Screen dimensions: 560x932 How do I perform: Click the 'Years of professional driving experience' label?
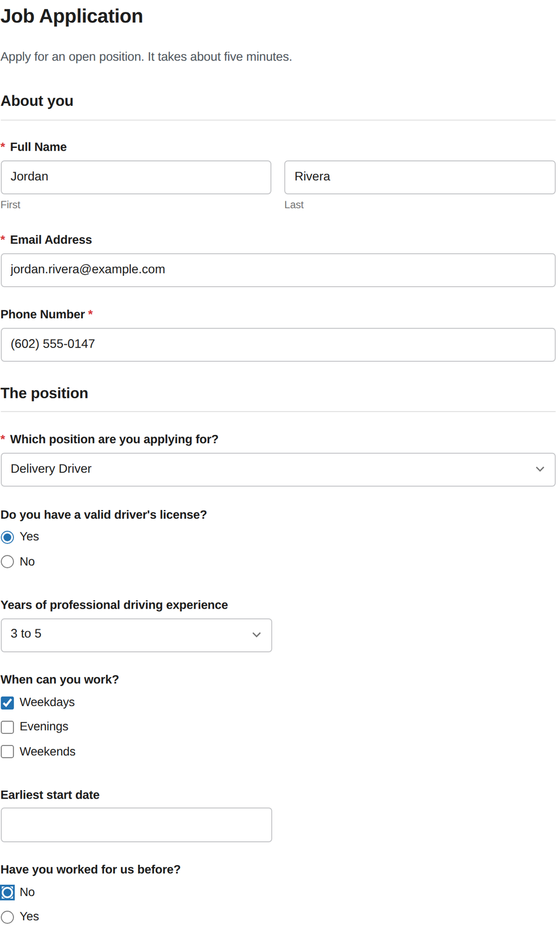114,605
